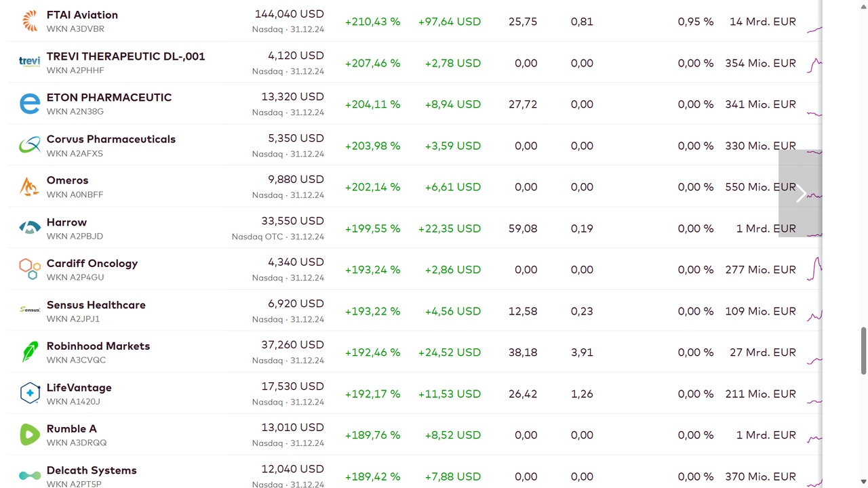
Task: View the Cardiff Oncology sparkline chart
Action: 814,269
